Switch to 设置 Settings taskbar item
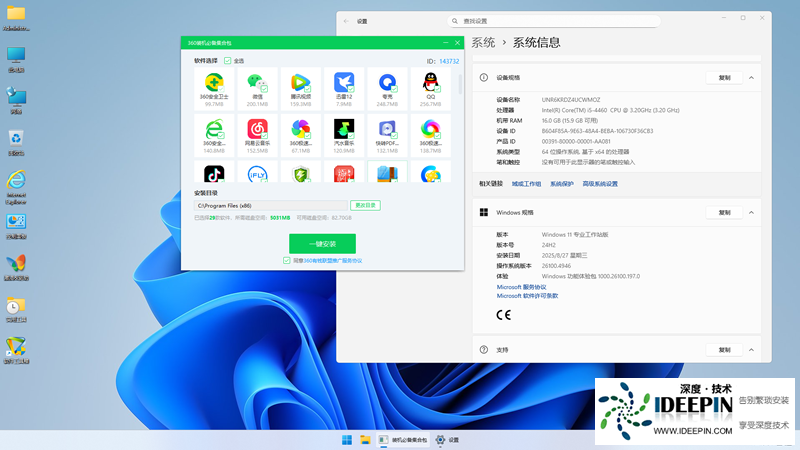 coord(447,440)
